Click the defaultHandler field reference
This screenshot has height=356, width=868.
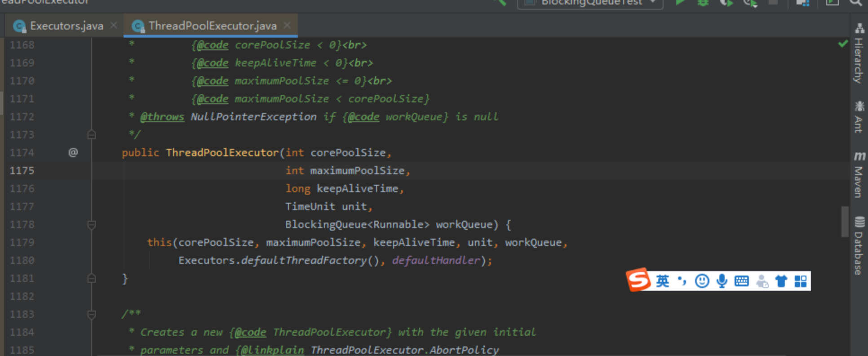click(436, 260)
